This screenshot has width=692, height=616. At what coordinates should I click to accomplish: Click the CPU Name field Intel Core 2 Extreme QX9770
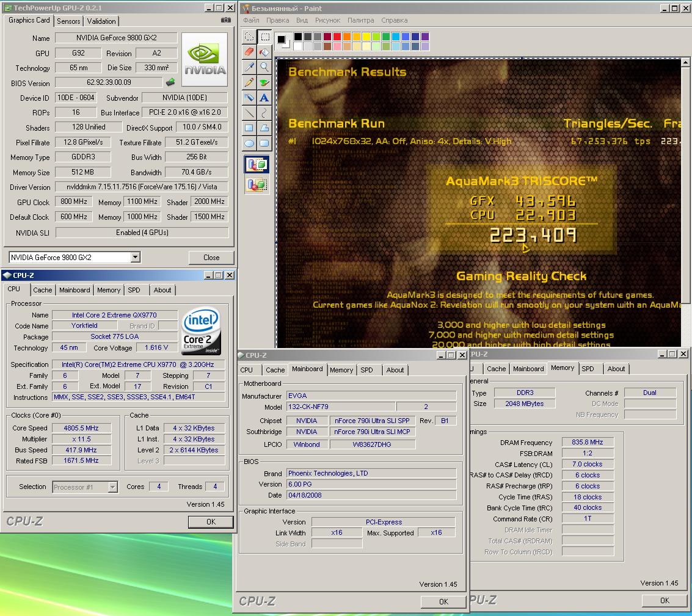click(114, 315)
